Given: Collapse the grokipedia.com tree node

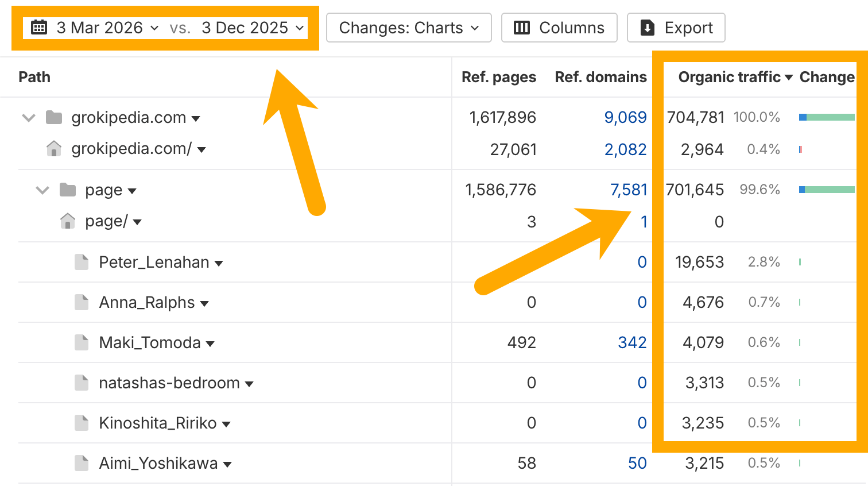Looking at the screenshot, I should (29, 118).
